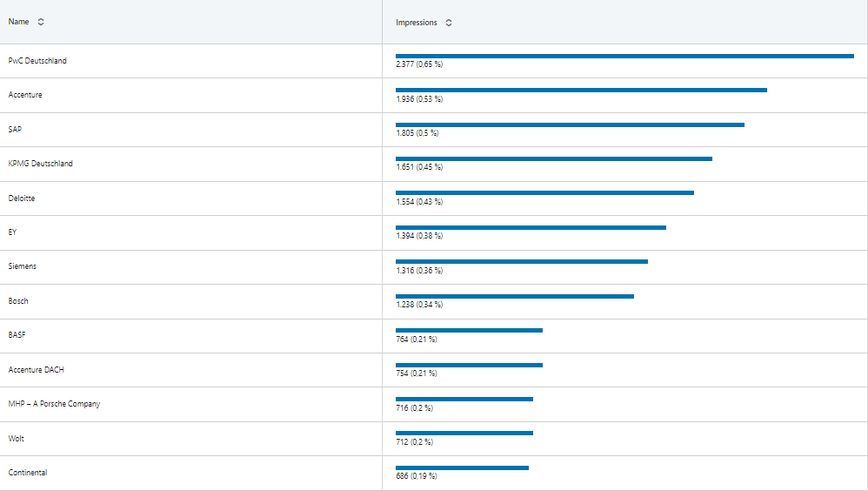Click the 754 (0,21 %) impressions value
The image size is (868, 491).
pos(417,373)
